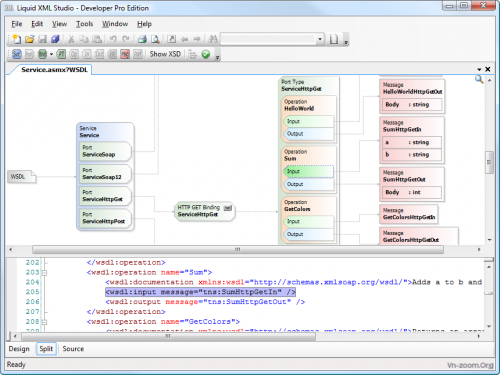
Task: Click the Output (Out) toolbar icon
Action: pyautogui.click(x=99, y=54)
